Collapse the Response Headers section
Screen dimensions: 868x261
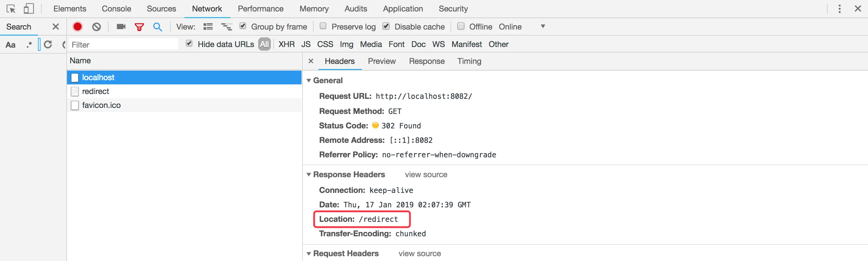308,175
